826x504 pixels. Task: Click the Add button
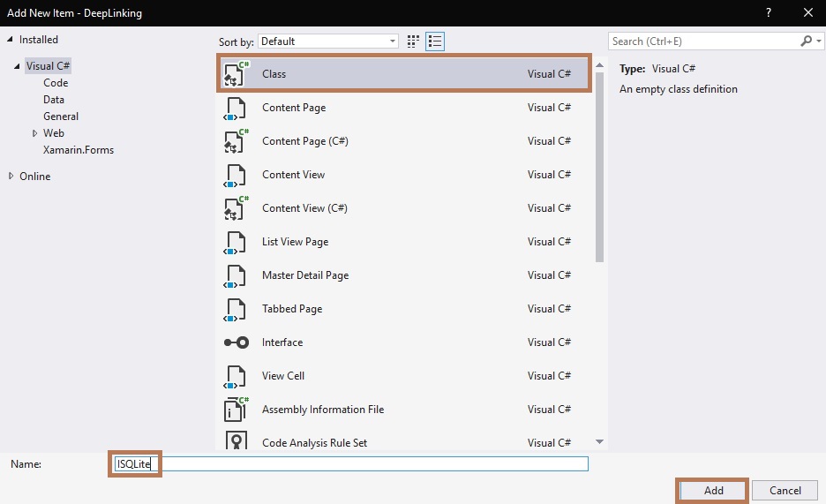[713, 490]
